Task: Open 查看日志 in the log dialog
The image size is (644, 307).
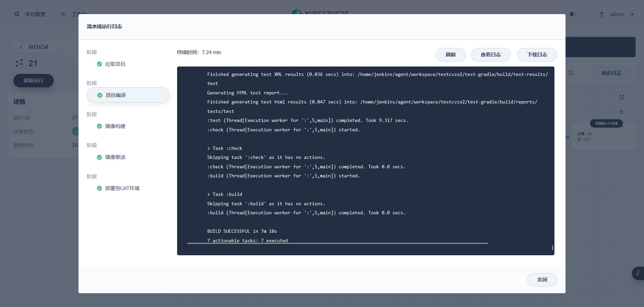Action: click(491, 55)
